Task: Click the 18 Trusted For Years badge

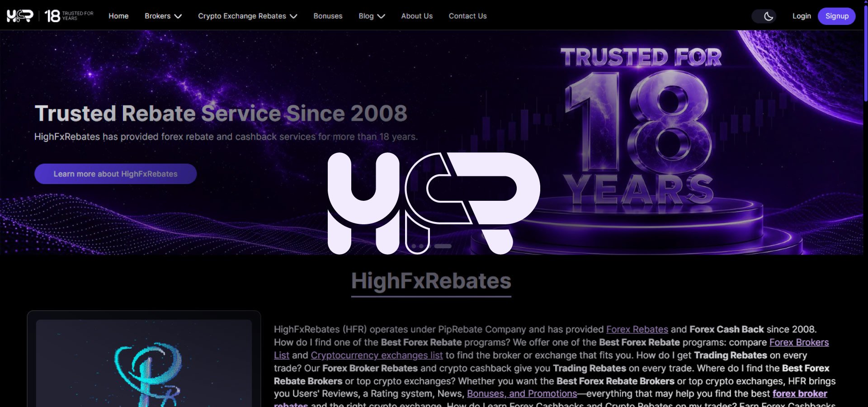Action: pos(69,16)
